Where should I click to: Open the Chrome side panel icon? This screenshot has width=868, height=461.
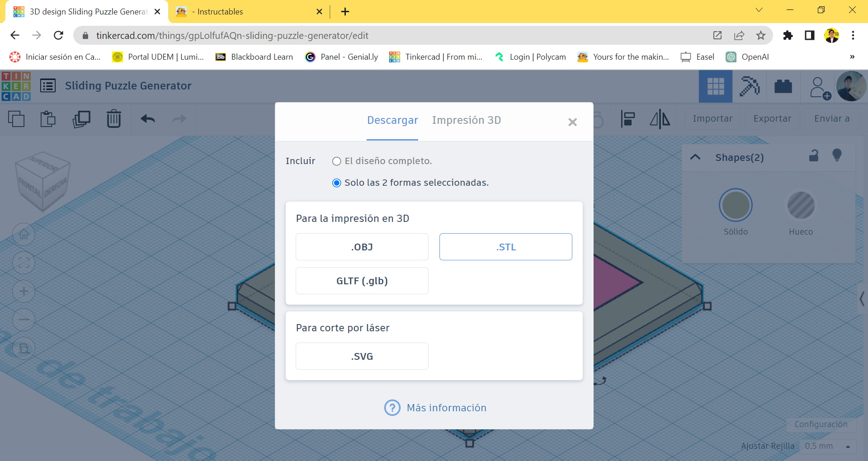[810, 35]
